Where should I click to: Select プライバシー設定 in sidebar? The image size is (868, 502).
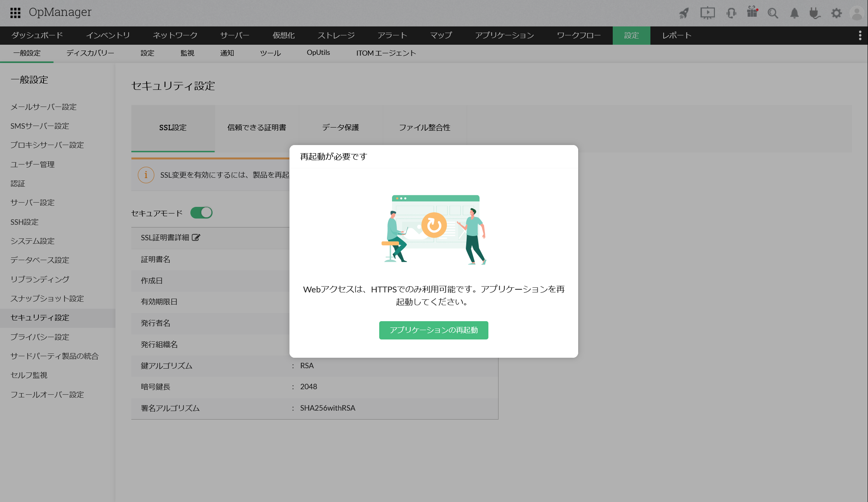click(40, 337)
